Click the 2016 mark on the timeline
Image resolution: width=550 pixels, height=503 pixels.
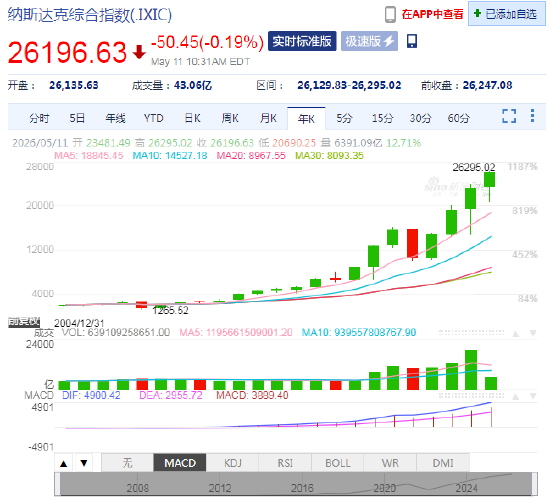tap(302, 488)
